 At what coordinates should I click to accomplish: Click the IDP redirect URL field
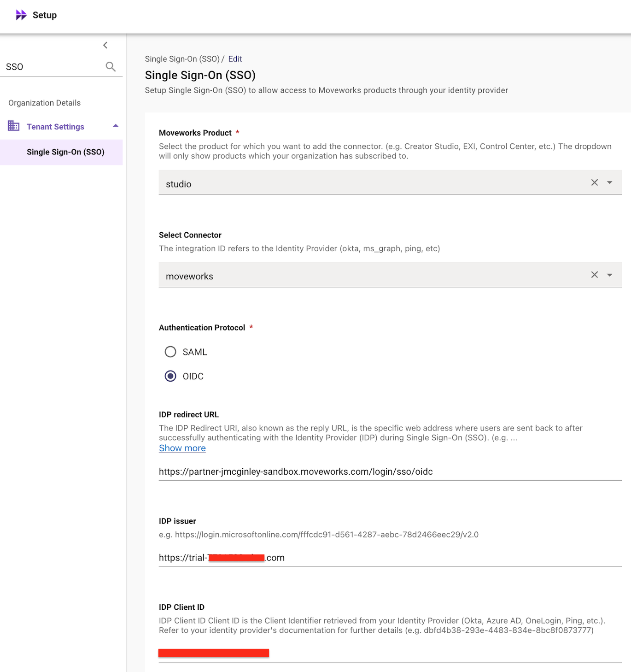(390, 472)
